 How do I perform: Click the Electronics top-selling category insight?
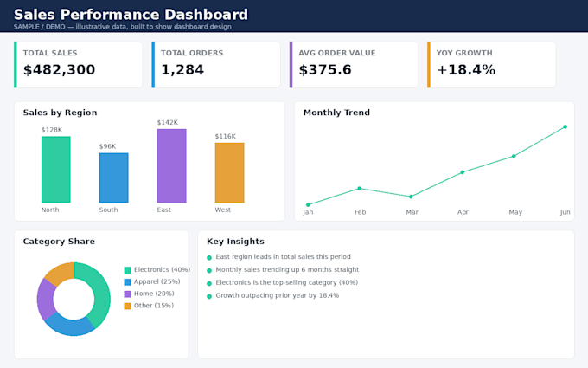[287, 282]
